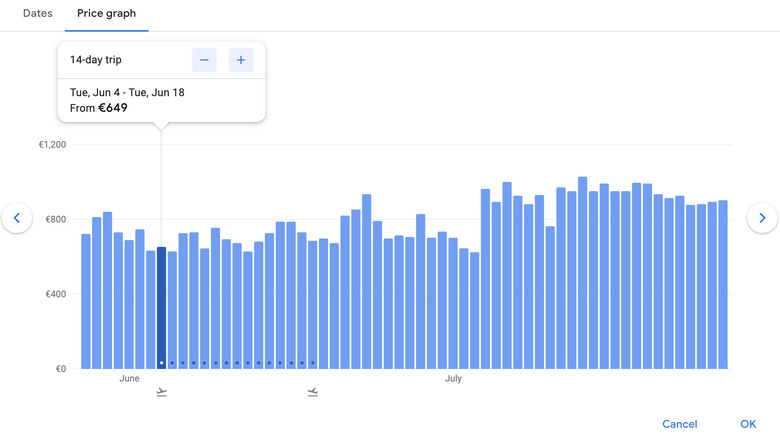Viewport: 780px width, 438px height.
Task: Switch to the Dates tab
Action: coord(38,14)
